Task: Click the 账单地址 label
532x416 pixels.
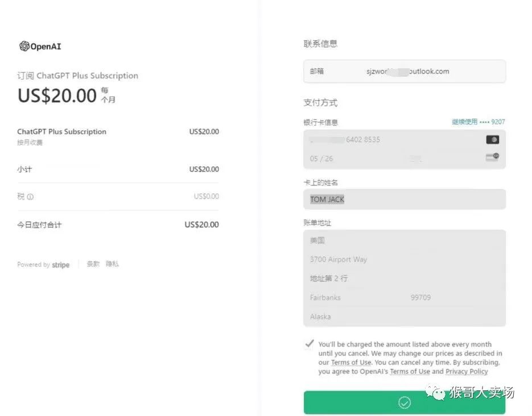Action: [317, 223]
